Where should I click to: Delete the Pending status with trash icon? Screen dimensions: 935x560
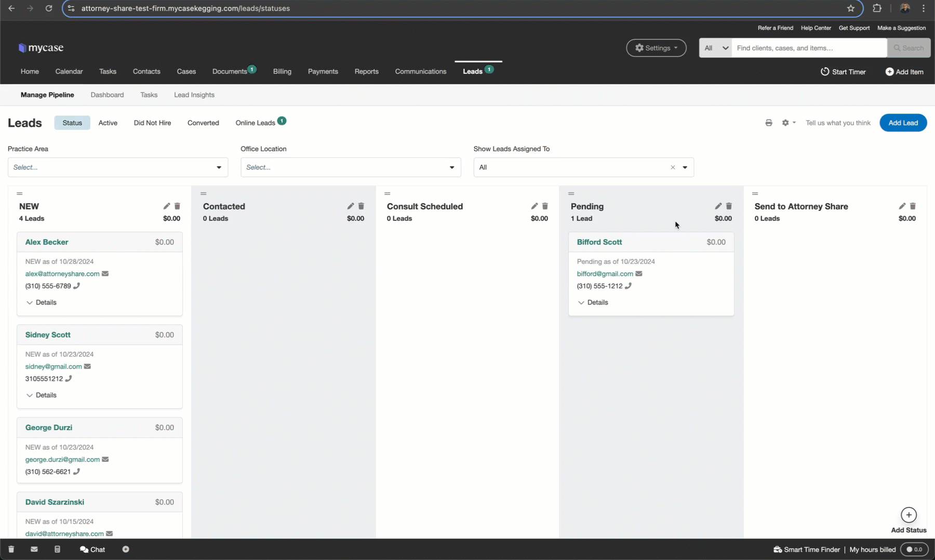[729, 206]
